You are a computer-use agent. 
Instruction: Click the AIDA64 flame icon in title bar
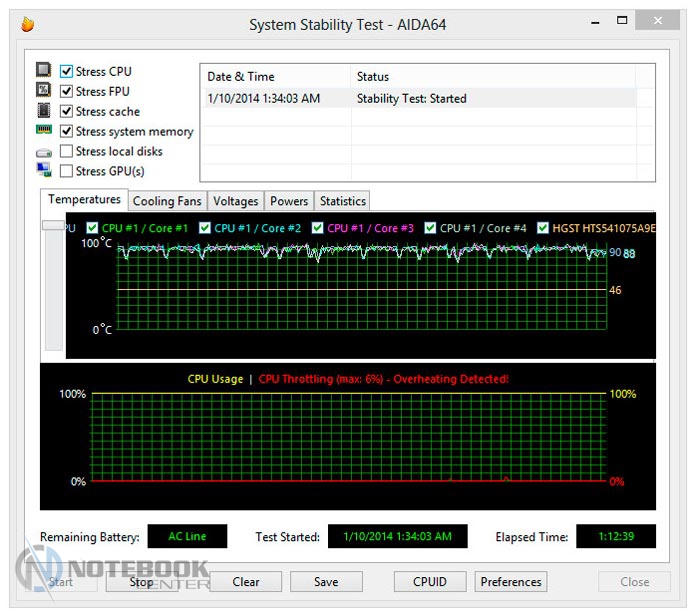pos(27,23)
